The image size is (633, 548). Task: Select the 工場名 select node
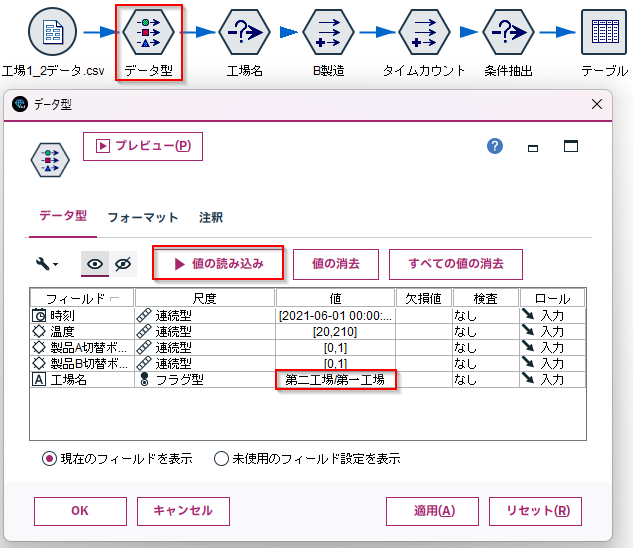[245, 32]
